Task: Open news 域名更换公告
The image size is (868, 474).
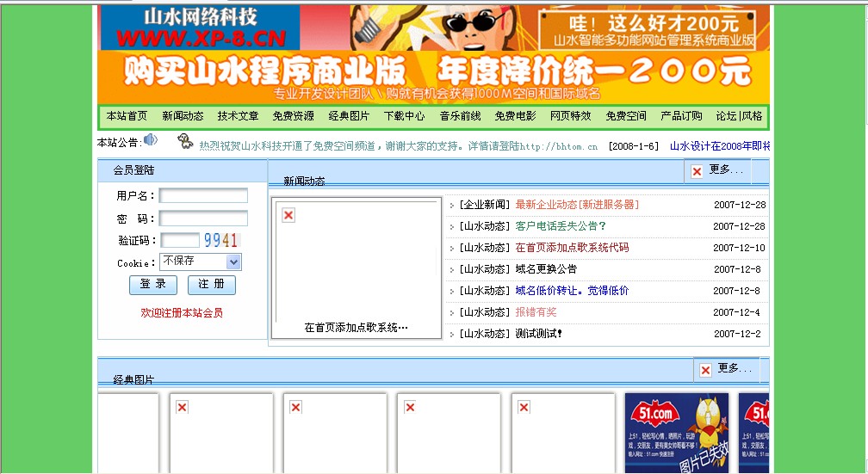Action: pos(546,269)
